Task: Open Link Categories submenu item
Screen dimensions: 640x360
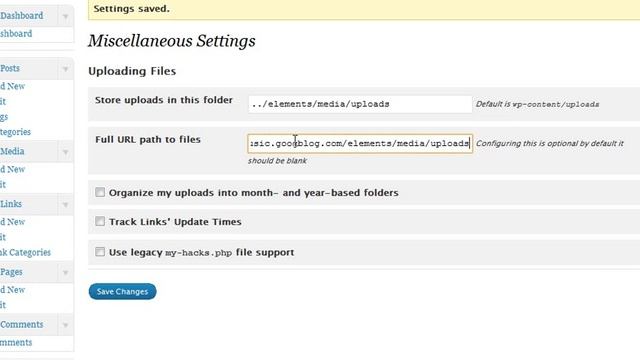Action: click(x=25, y=253)
